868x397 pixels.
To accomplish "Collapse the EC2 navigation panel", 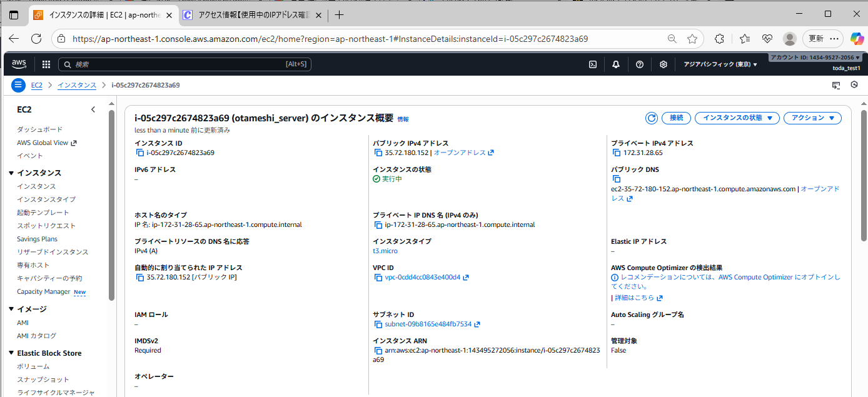I will 93,109.
